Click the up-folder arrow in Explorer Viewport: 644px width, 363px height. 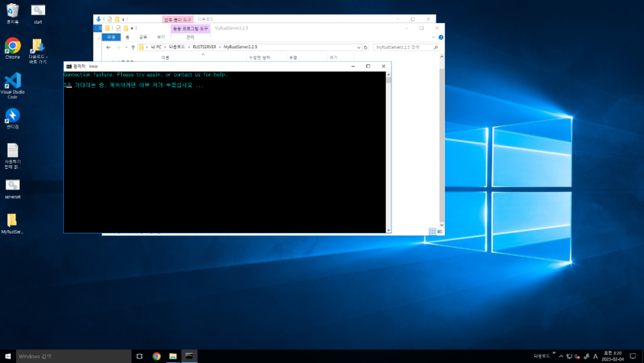tap(133, 47)
